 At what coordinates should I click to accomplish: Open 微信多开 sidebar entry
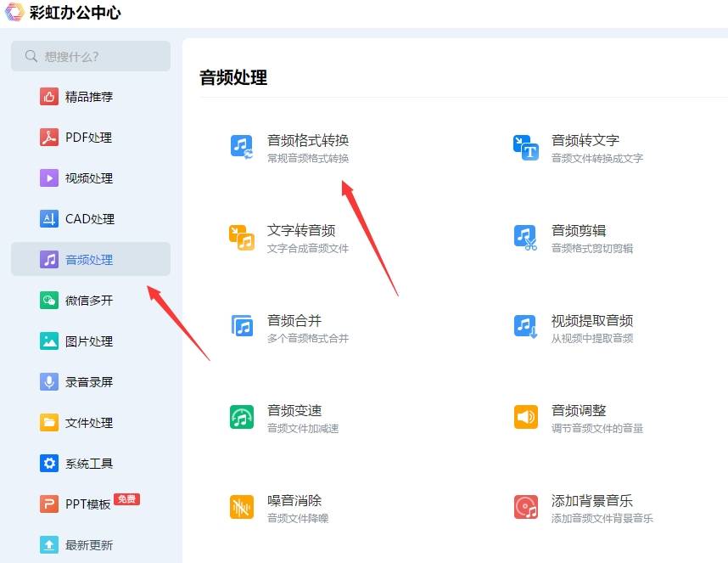coord(89,301)
